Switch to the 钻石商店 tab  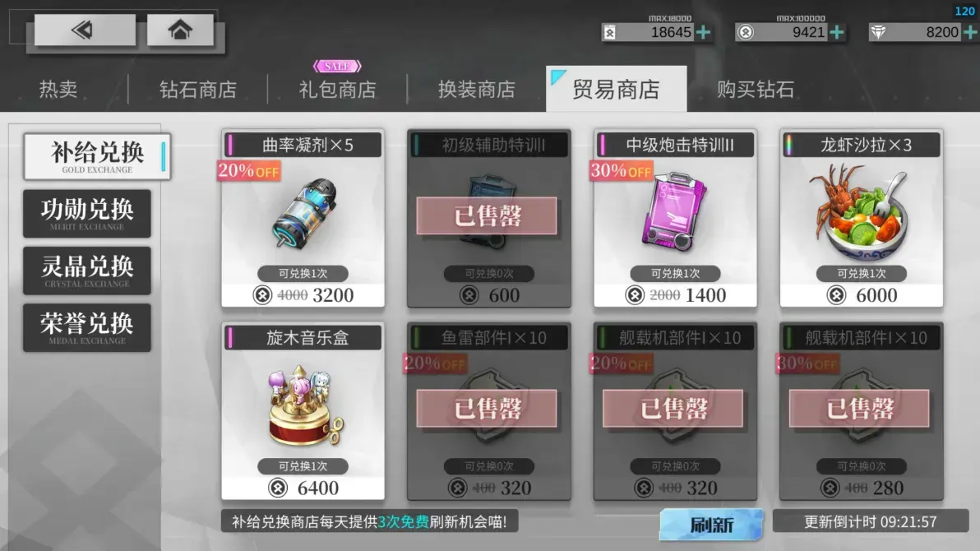pyautogui.click(x=198, y=90)
